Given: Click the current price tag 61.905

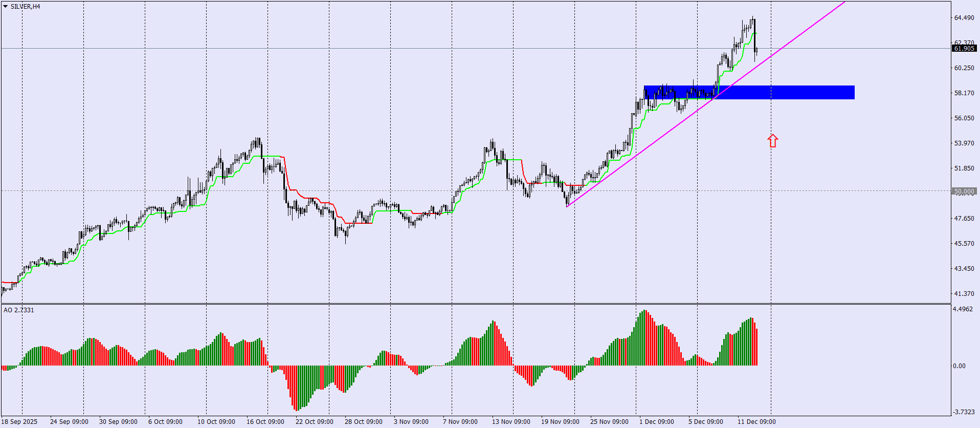Looking at the screenshot, I should (x=964, y=49).
